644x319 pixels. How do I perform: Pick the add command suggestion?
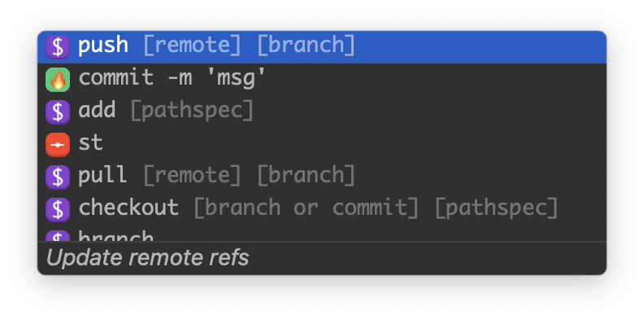[321, 111]
